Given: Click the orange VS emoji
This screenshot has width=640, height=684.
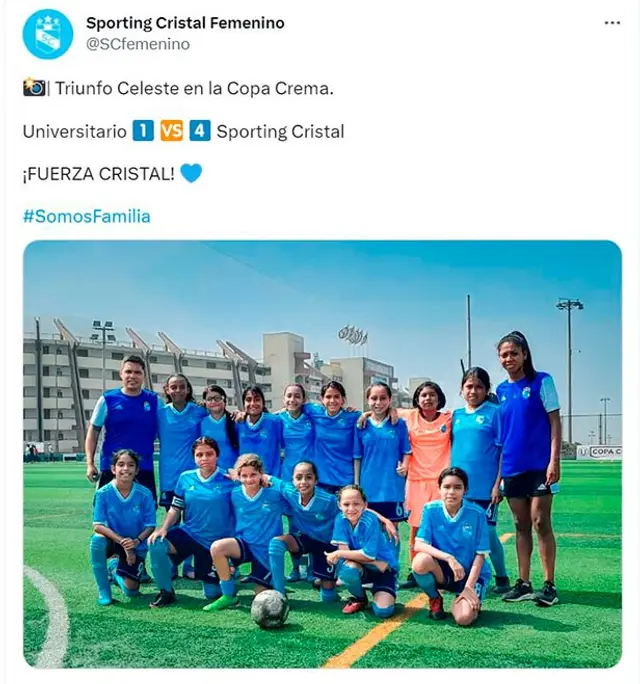Looking at the screenshot, I should tap(172, 131).
